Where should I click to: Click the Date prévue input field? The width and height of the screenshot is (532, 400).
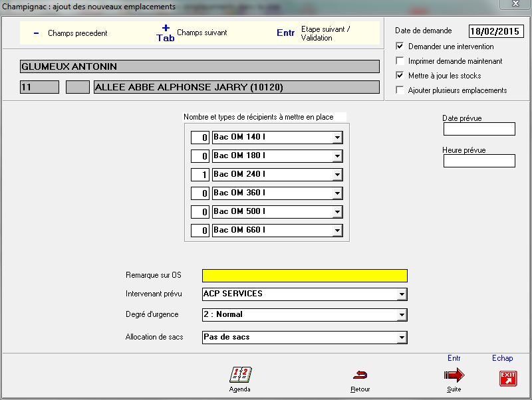point(479,129)
